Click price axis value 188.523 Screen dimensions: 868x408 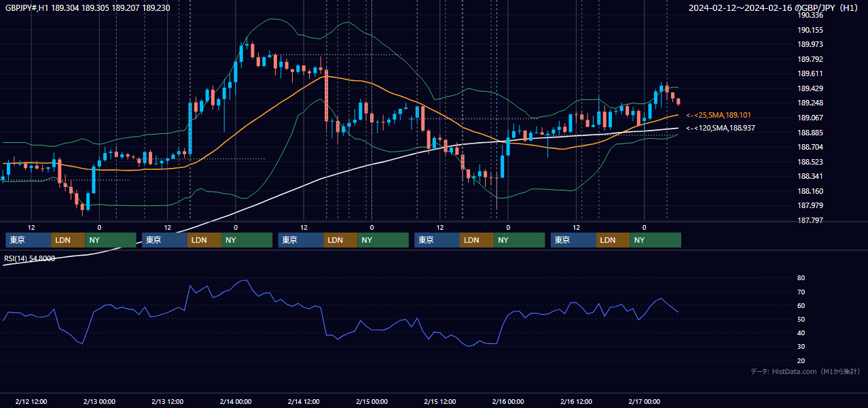[810, 162]
